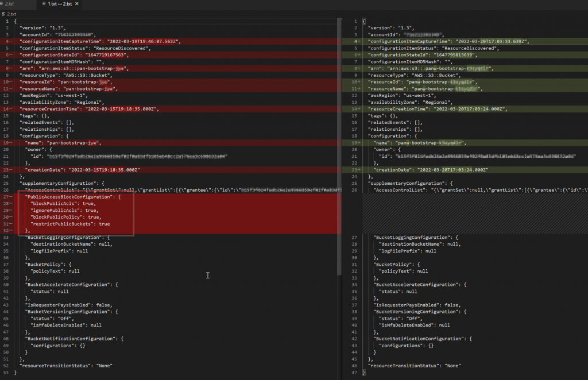Select the 1.txt ↔ 2.txt diff tab

point(60,4)
